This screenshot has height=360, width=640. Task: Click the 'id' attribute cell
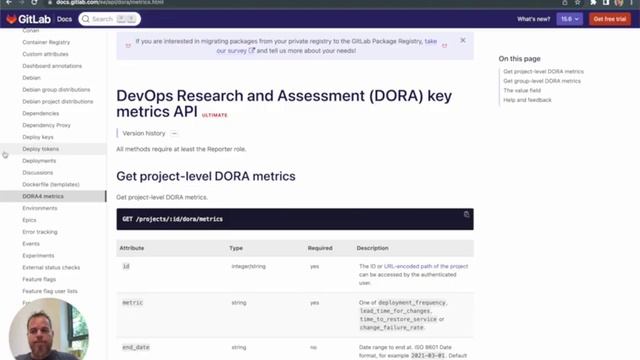(126, 266)
